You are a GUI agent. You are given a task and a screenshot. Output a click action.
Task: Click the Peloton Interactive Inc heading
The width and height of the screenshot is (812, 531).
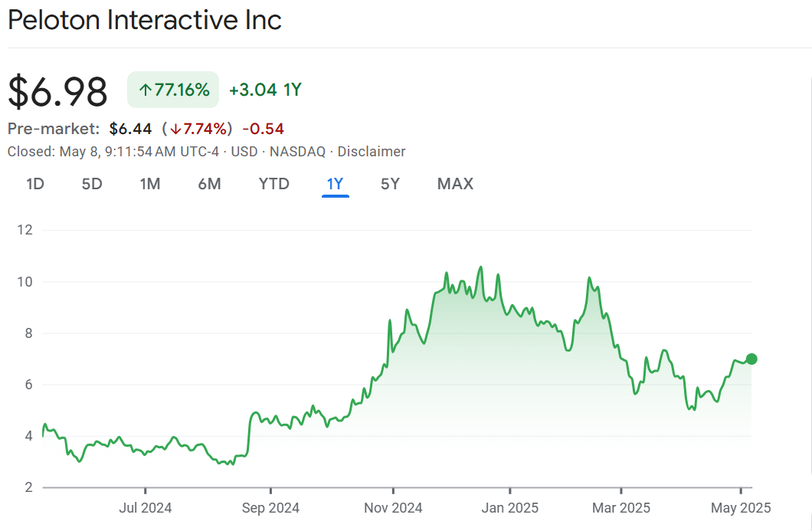tap(145, 20)
